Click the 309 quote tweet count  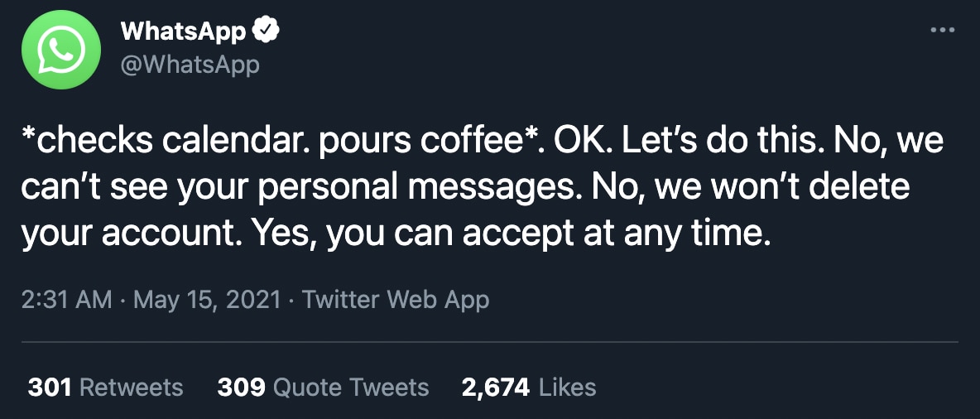pos(241,387)
